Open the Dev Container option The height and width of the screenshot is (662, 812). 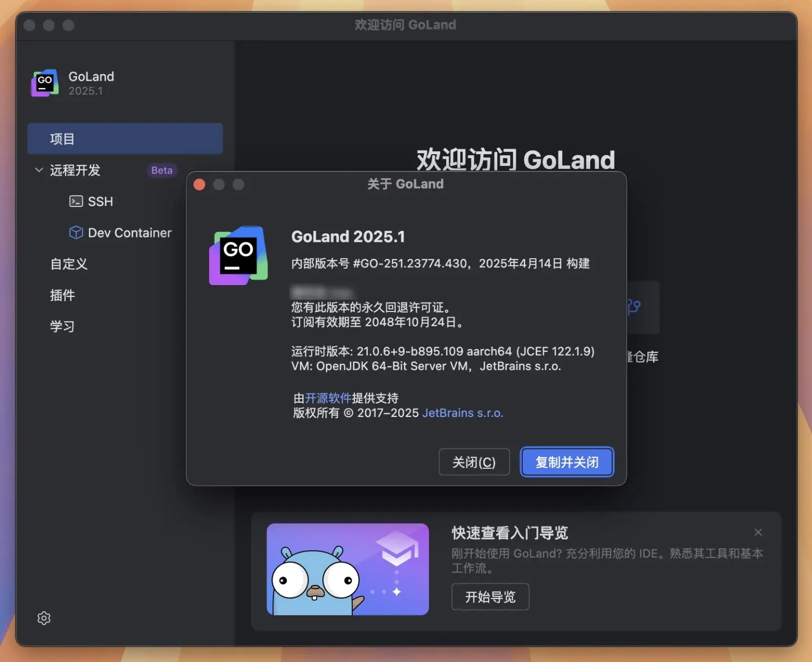click(x=129, y=232)
